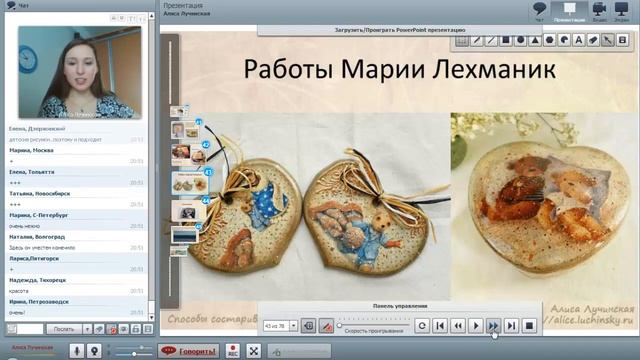Click the chat message from Ирина, Петрозаводск
The height and width of the screenshot is (360, 640).
pos(76,307)
